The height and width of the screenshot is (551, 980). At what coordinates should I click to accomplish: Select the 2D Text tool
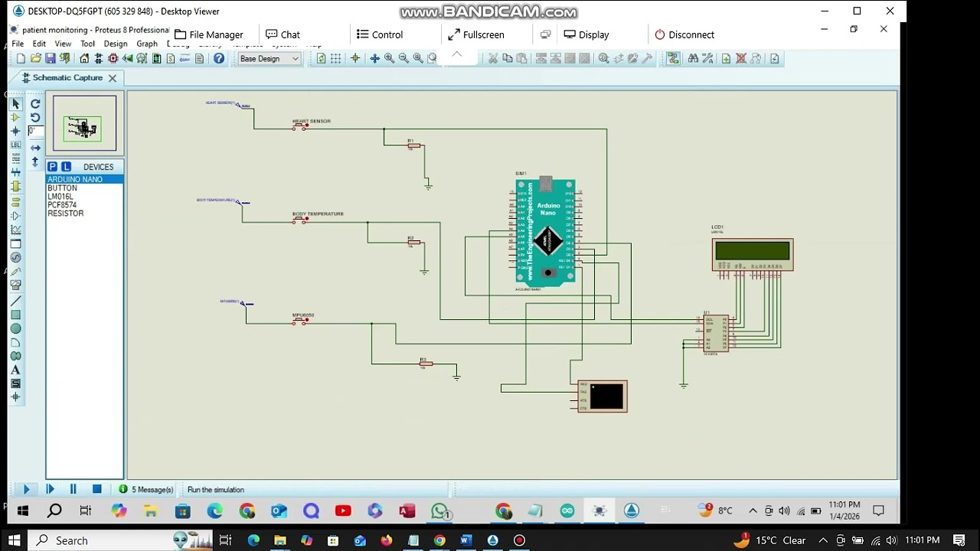pos(15,370)
